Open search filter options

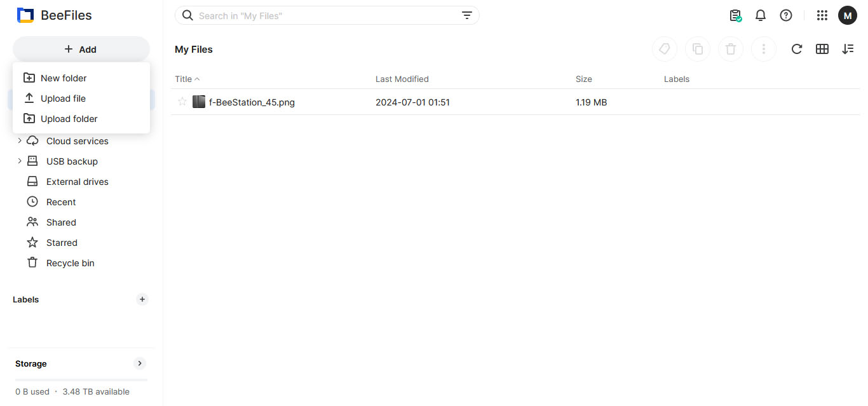pyautogui.click(x=467, y=16)
